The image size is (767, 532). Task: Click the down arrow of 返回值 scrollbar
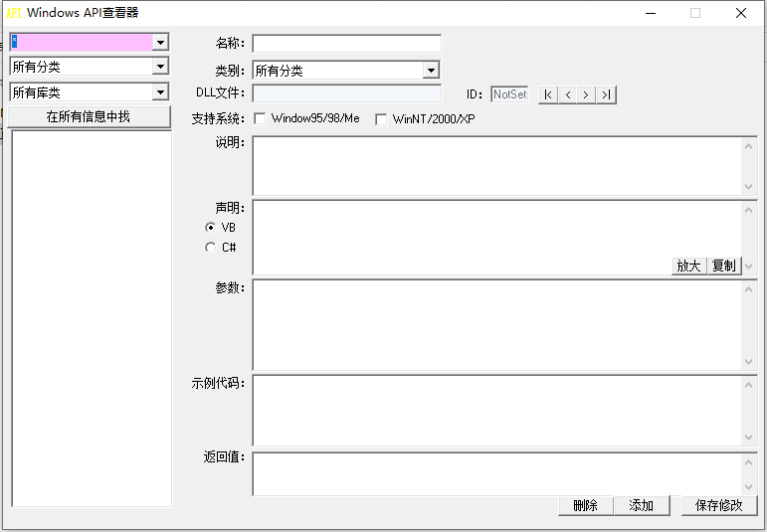748,487
